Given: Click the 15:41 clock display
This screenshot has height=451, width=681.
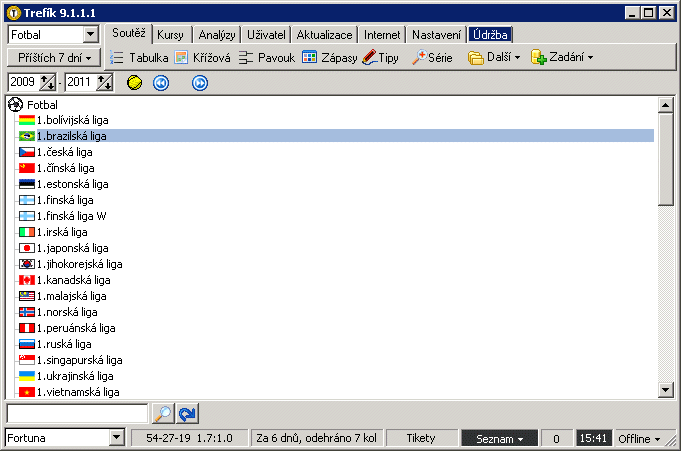Looking at the screenshot, I should click(x=593, y=438).
